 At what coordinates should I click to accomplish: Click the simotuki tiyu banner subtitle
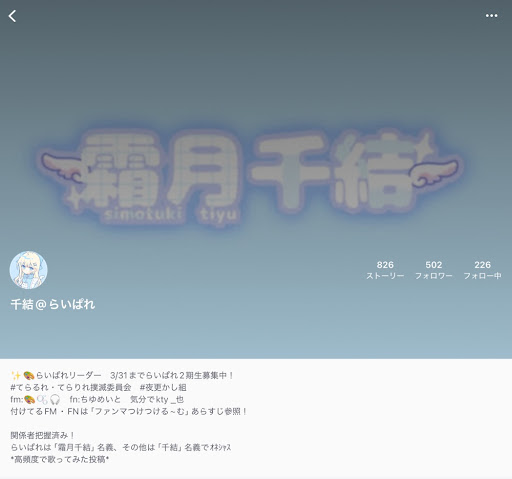[x=172, y=214]
